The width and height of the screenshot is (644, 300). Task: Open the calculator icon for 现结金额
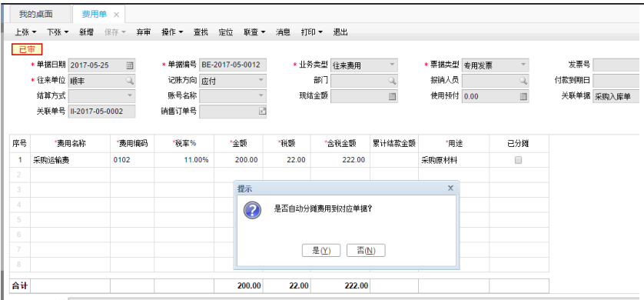[392, 96]
